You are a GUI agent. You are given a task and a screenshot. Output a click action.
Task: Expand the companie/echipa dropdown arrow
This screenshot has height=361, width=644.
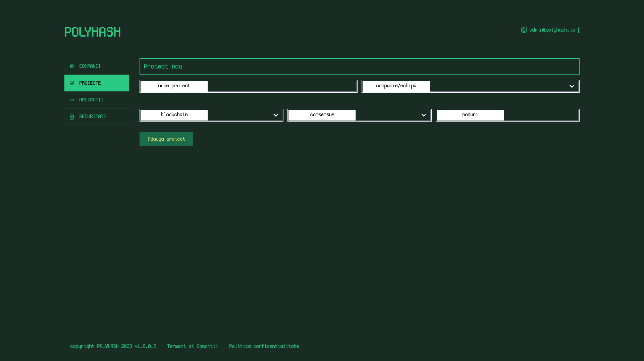coord(572,87)
